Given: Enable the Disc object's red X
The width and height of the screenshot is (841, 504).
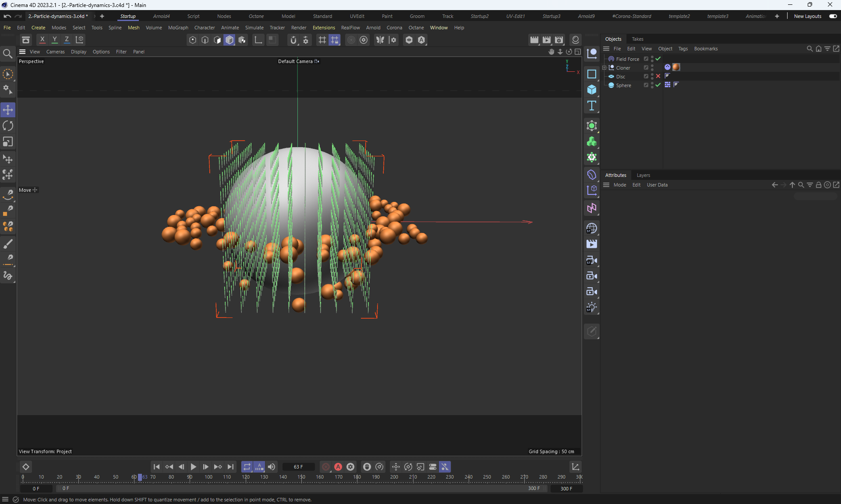Looking at the screenshot, I should click(658, 76).
